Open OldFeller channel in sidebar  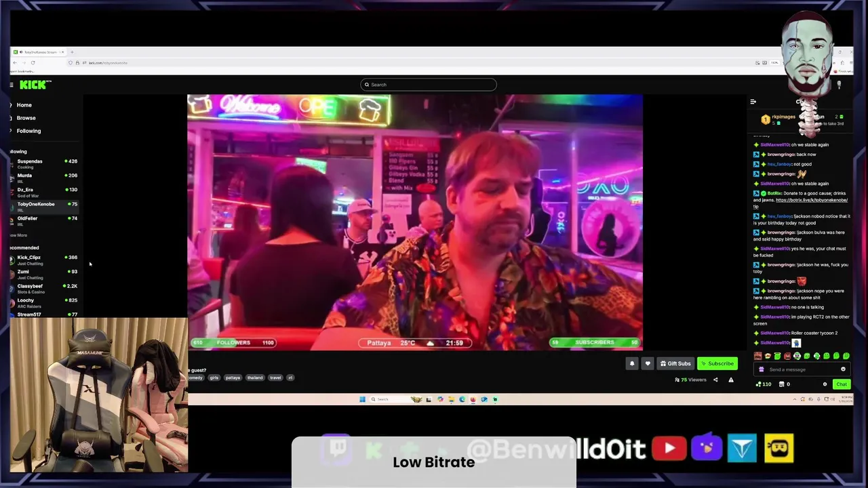[43, 220]
